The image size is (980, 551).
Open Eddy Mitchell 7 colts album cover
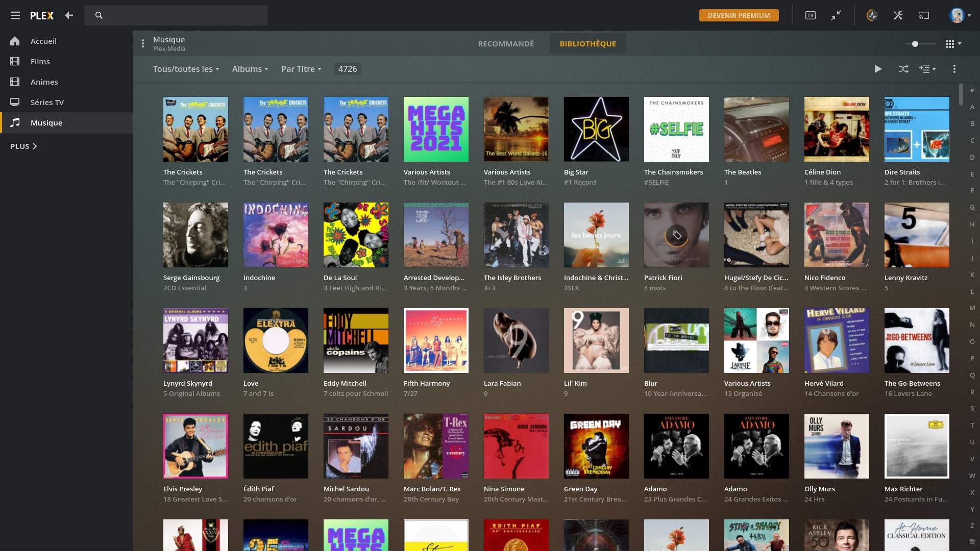pos(356,340)
